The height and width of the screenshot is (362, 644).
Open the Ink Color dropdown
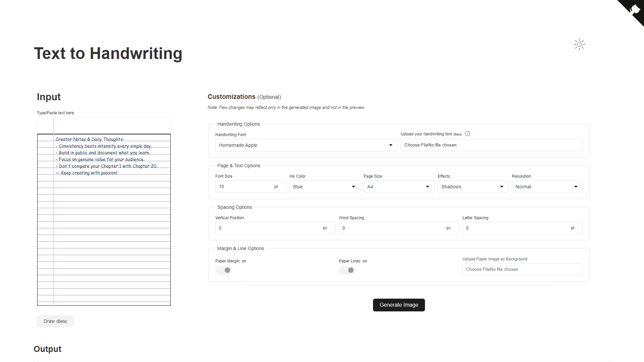click(x=324, y=187)
